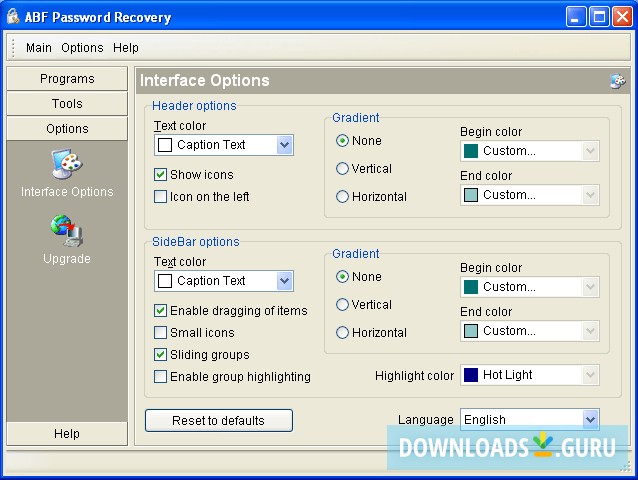The height and width of the screenshot is (480, 638).
Task: Click the Interface Options panel heading text
Action: point(205,81)
